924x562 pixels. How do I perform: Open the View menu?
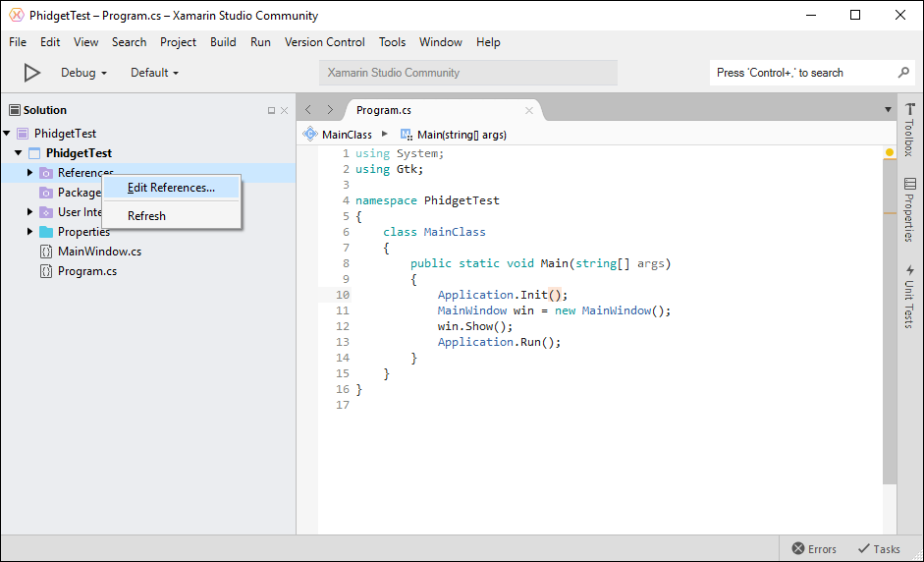click(86, 42)
